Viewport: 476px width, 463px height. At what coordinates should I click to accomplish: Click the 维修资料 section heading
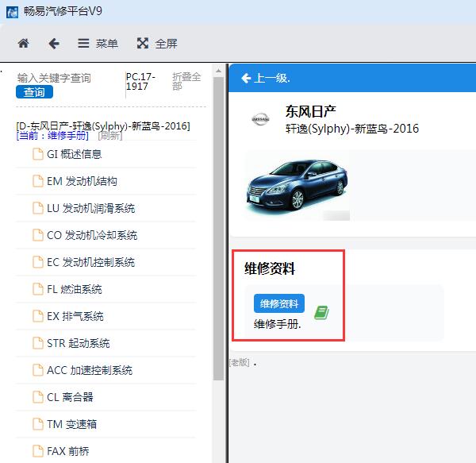[270, 268]
